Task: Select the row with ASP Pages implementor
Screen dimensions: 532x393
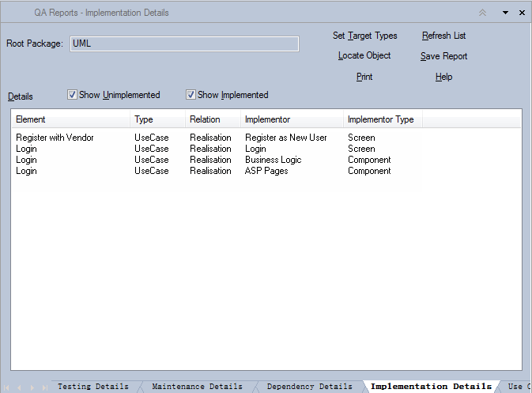Action: [x=266, y=171]
